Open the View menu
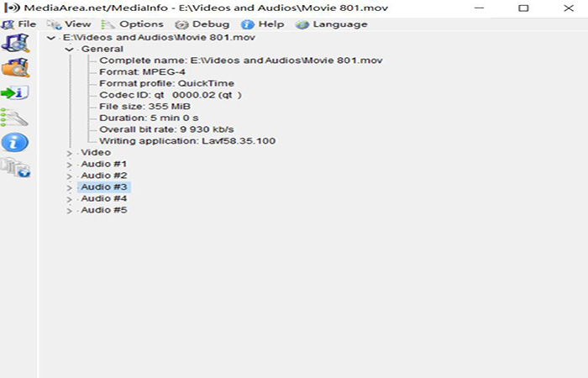Screen dimensions: 588x378 (69, 24)
